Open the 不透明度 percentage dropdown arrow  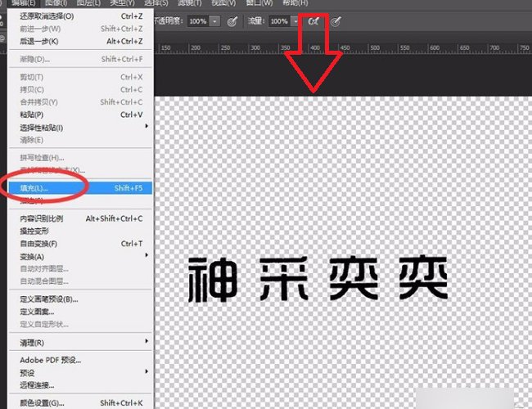214,21
